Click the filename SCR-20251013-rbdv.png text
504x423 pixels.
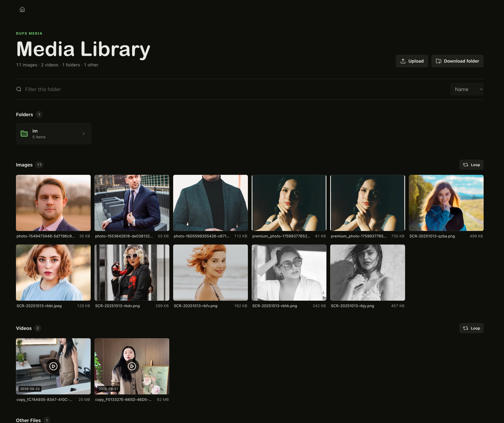tap(117, 306)
